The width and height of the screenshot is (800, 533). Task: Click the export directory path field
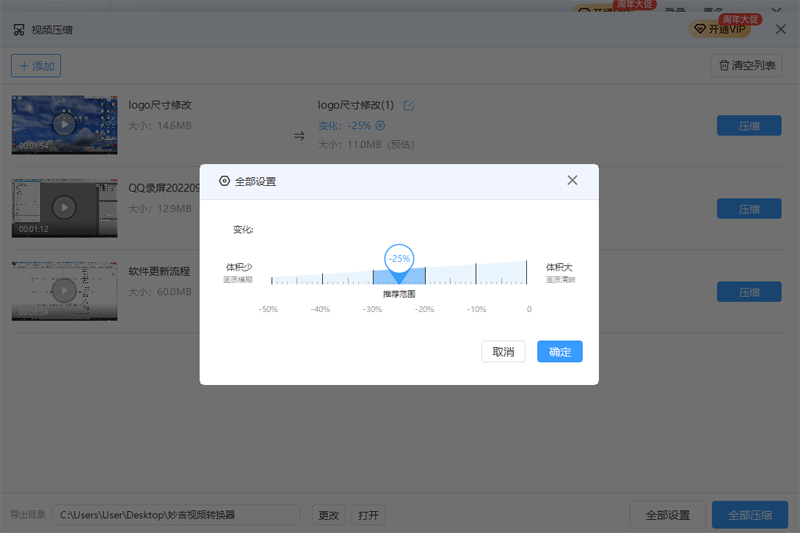(x=176, y=515)
